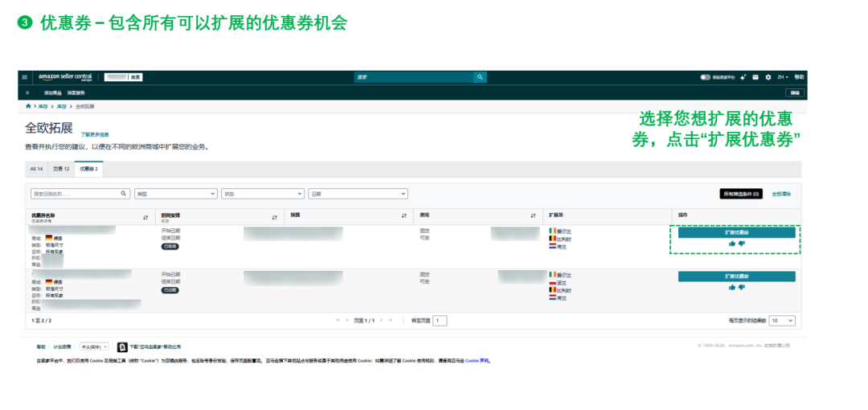
Task: Open the 中文(简体) footer language dropdown
Action: pyautogui.click(x=94, y=346)
